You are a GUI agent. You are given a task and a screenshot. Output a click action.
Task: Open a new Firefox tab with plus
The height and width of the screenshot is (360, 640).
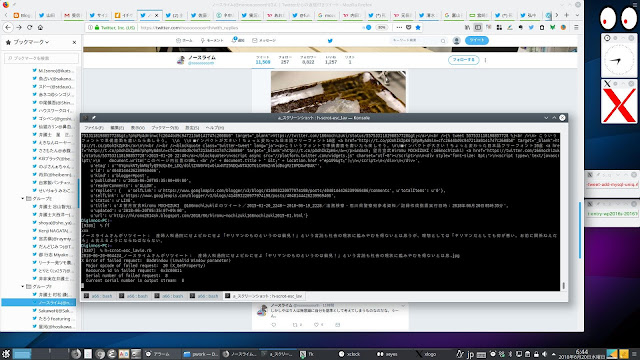click(x=567, y=15)
